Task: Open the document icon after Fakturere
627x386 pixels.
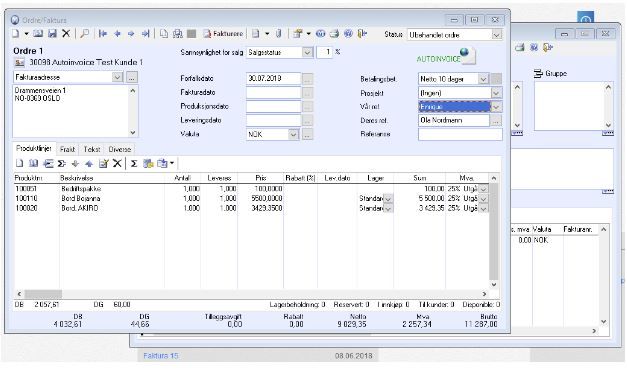Action: pos(256,34)
